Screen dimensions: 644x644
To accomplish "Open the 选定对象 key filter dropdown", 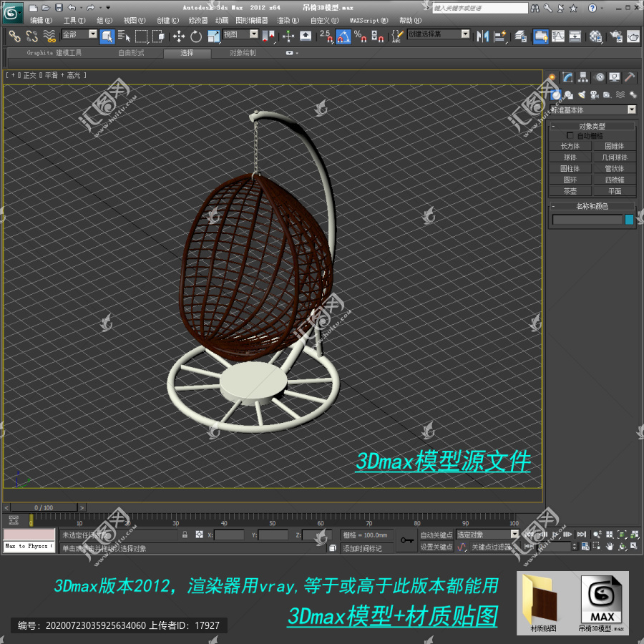I will tap(514, 535).
